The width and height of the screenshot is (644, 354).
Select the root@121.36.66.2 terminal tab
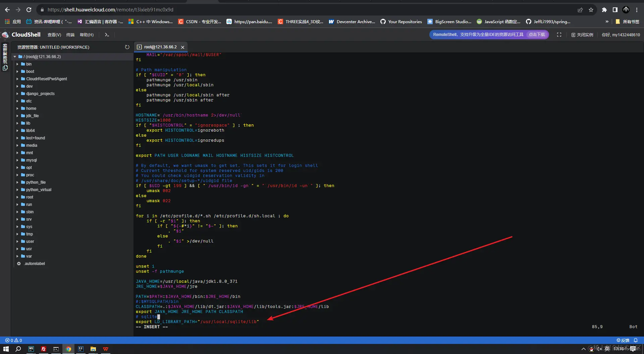[x=160, y=47]
